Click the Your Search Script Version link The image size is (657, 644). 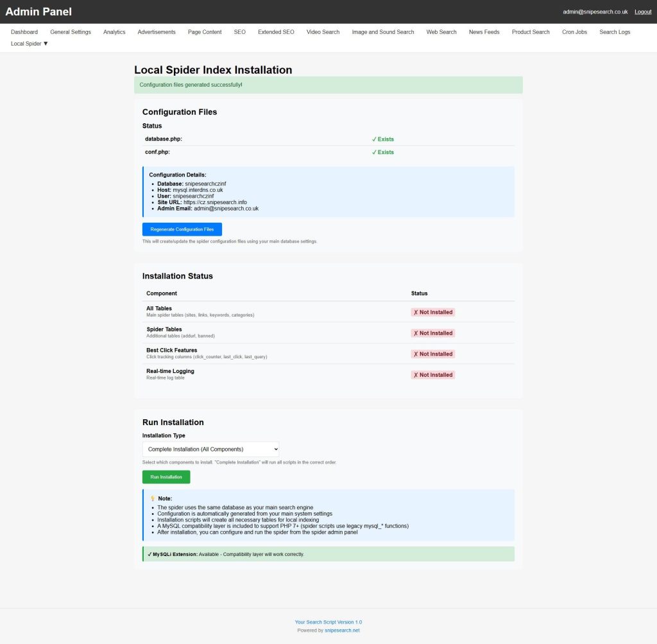pyautogui.click(x=328, y=622)
